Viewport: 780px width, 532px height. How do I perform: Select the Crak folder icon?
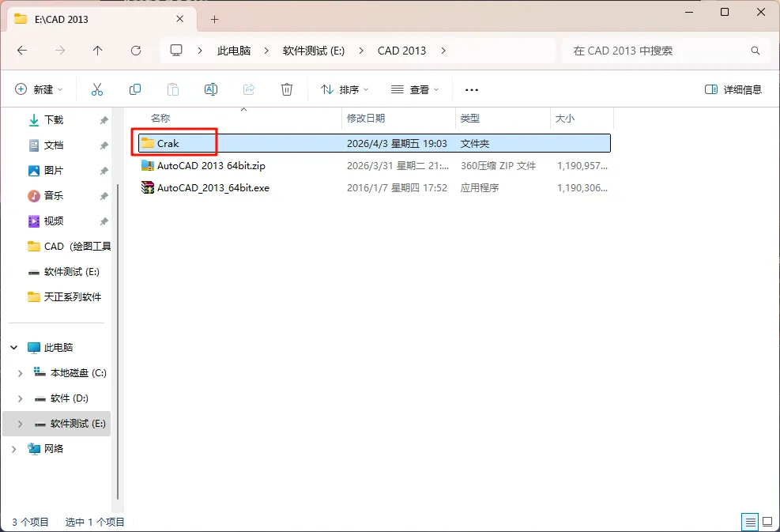click(147, 143)
